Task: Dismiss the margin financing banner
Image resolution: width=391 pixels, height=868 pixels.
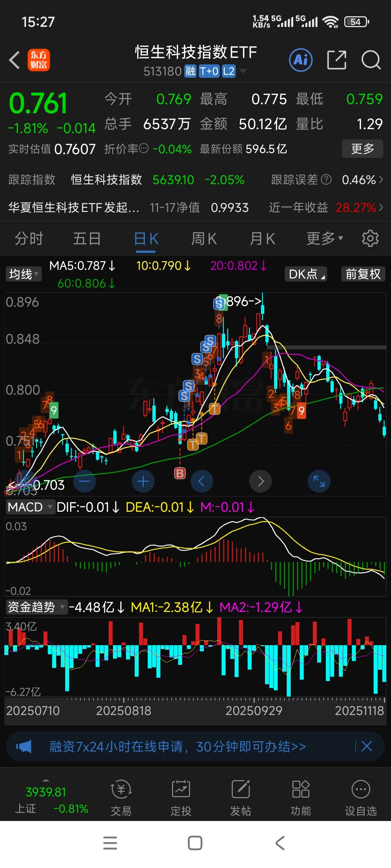Action: [x=367, y=746]
